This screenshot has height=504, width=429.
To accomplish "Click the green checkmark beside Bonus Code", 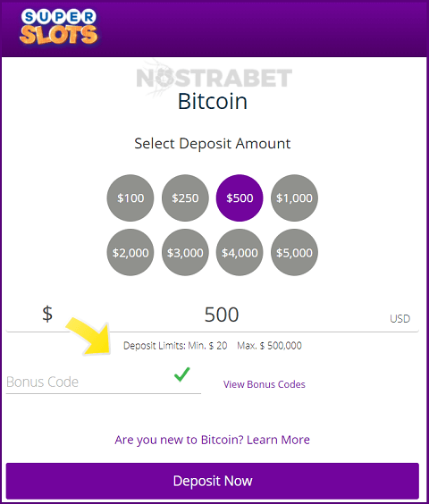I will tap(182, 374).
